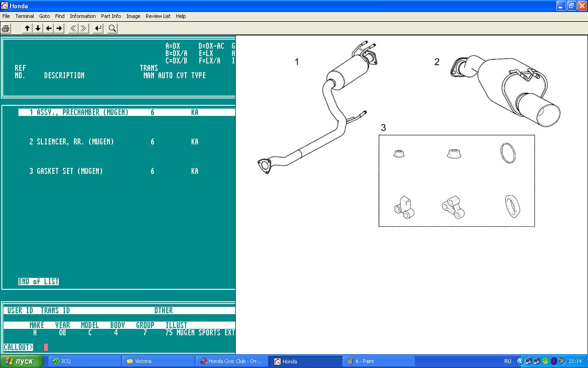Open the File menu
The width and height of the screenshot is (588, 368).
click(x=6, y=16)
